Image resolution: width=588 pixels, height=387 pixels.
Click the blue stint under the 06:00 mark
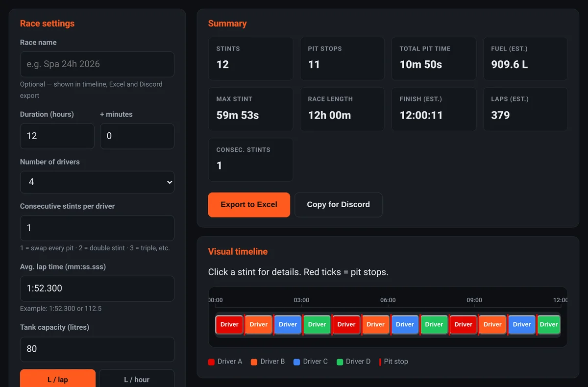click(405, 324)
